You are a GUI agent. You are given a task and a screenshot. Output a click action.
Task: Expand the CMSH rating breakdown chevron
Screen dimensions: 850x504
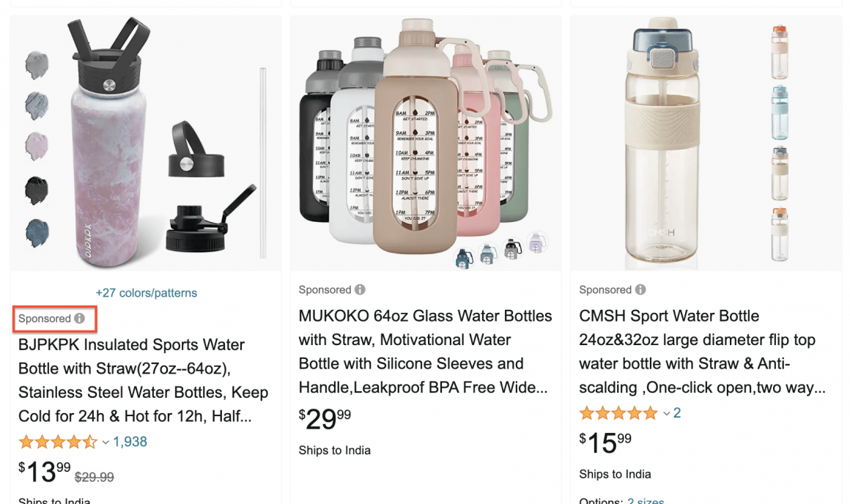coord(665,413)
